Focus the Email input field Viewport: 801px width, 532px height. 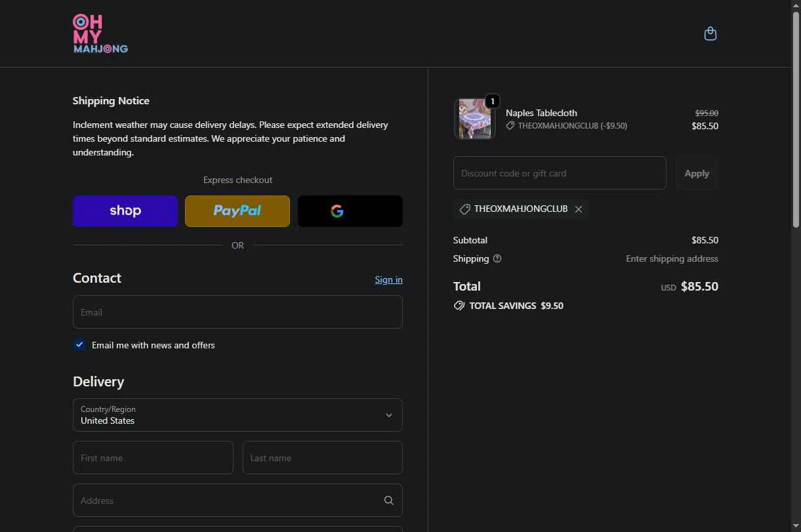237,312
